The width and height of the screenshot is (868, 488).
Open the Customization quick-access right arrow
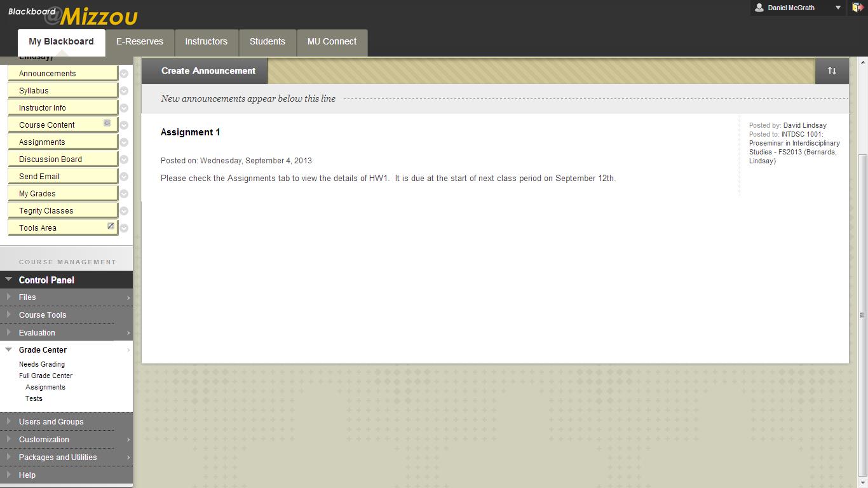coord(128,440)
